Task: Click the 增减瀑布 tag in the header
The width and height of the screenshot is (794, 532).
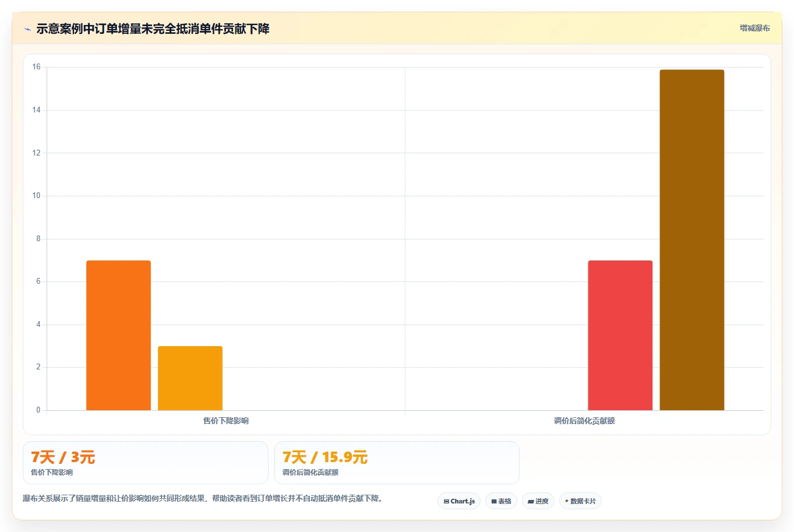Action: [754, 28]
